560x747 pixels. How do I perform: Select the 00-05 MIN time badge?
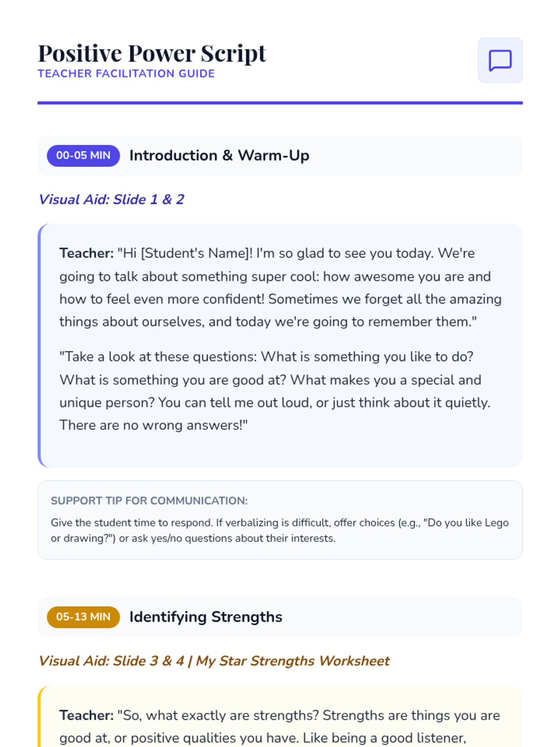[x=83, y=155]
